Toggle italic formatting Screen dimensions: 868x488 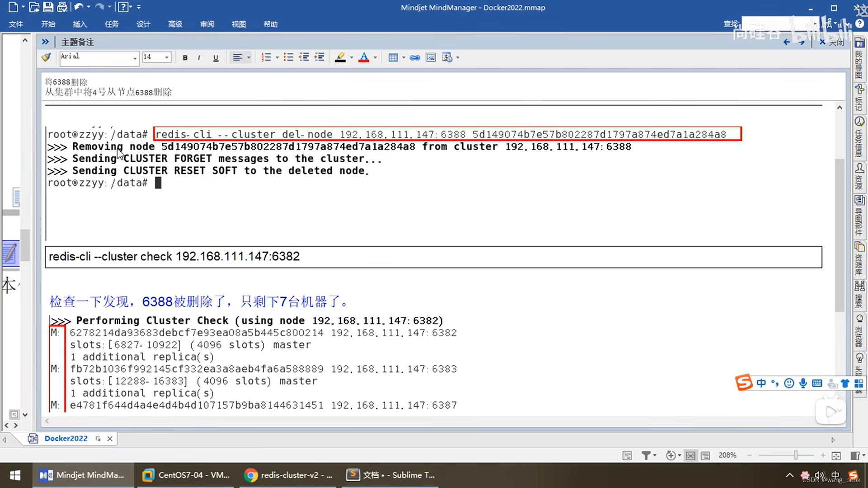click(x=199, y=58)
